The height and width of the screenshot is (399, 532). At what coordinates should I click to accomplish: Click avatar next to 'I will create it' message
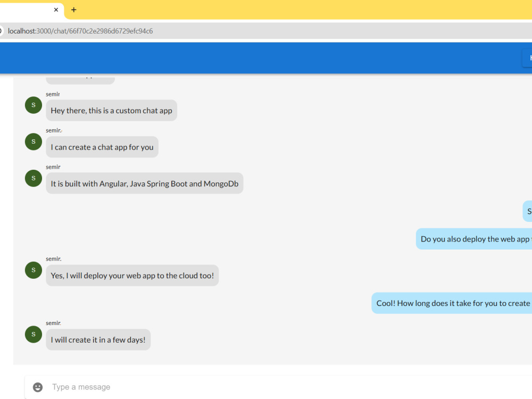34,334
